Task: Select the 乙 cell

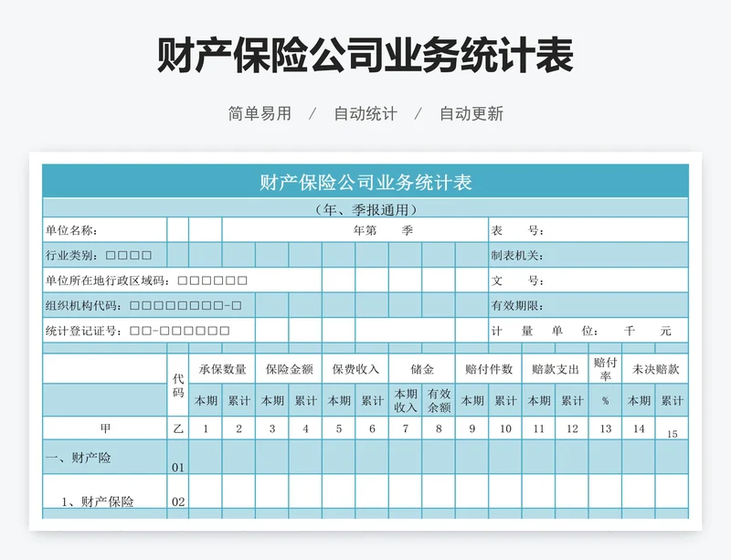Action: tap(178, 428)
